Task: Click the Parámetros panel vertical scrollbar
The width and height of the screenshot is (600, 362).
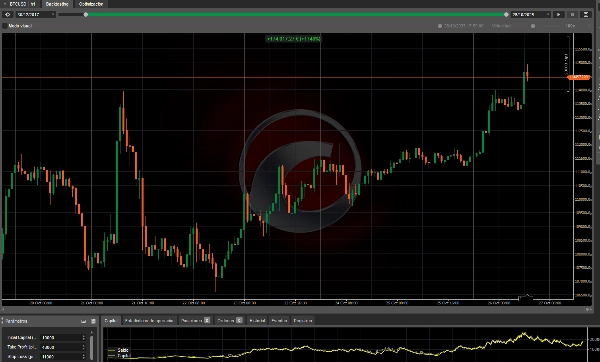Action: [91, 347]
